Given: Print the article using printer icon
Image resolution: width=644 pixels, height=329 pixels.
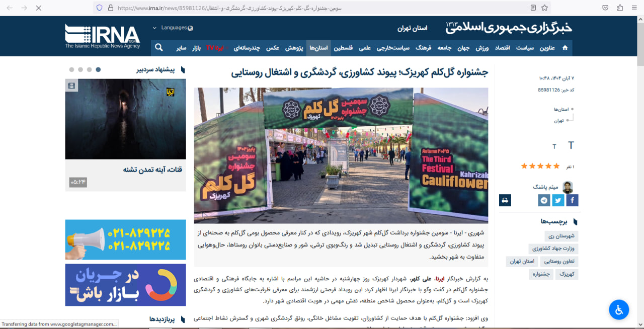Looking at the screenshot, I should coord(505,200).
